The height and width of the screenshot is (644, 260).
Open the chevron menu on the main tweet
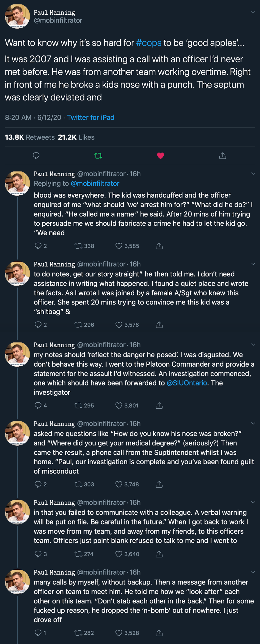253,12
